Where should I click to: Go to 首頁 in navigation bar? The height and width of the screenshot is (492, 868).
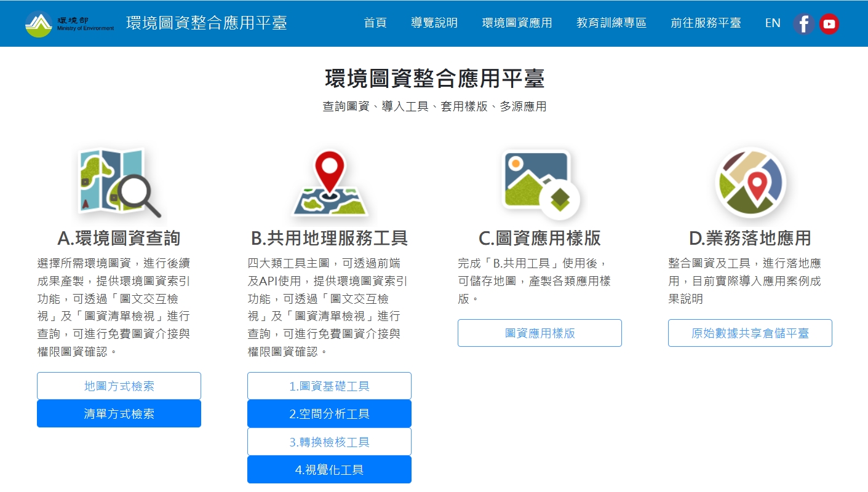pyautogui.click(x=375, y=23)
